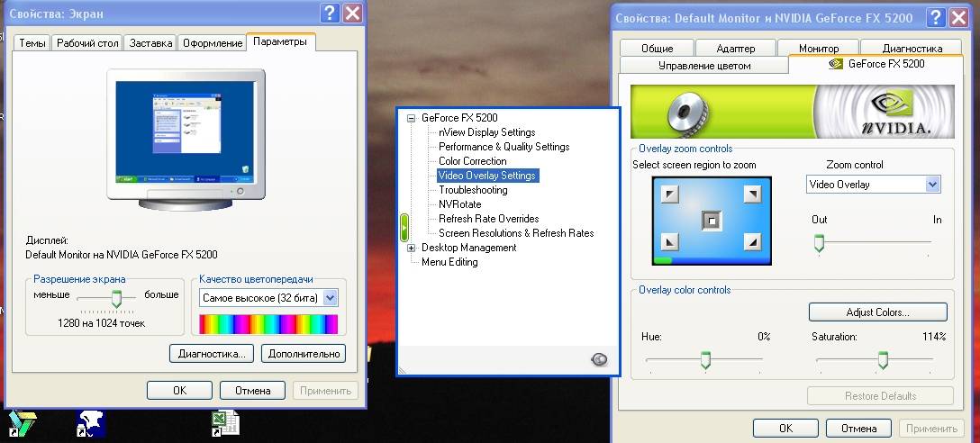Select the bottom-right zoom region arrow

pos(752,241)
